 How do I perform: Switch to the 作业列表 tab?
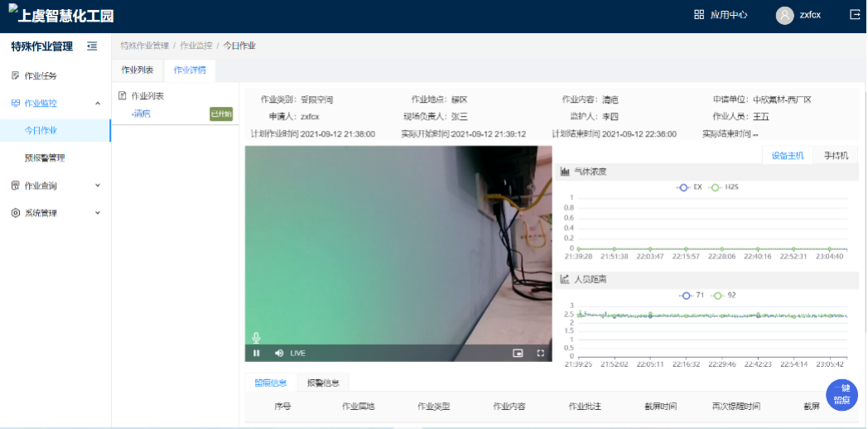[137, 70]
